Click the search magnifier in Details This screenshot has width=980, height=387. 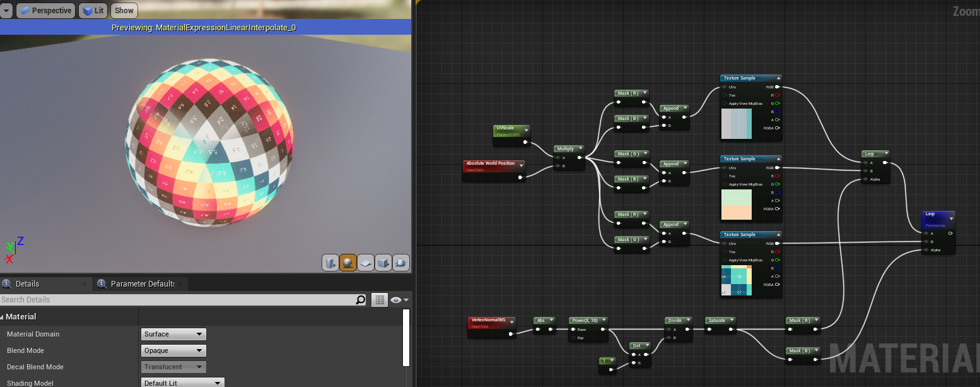(x=360, y=300)
